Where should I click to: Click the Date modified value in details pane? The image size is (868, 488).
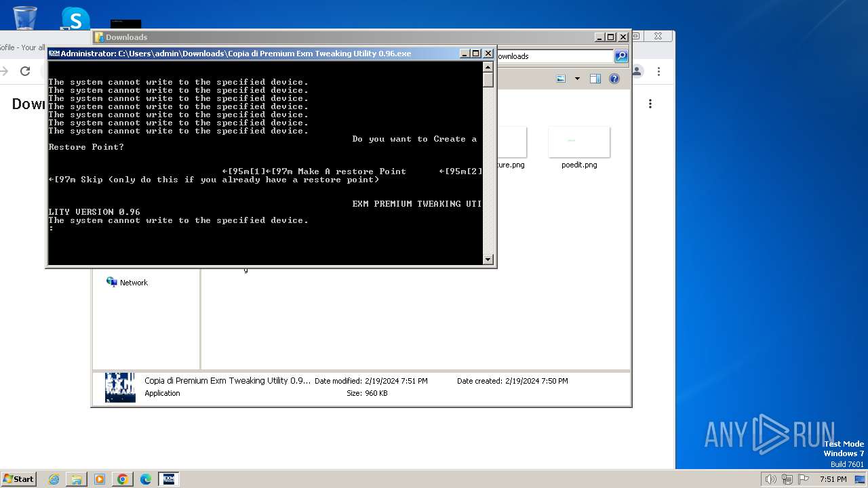click(x=396, y=381)
